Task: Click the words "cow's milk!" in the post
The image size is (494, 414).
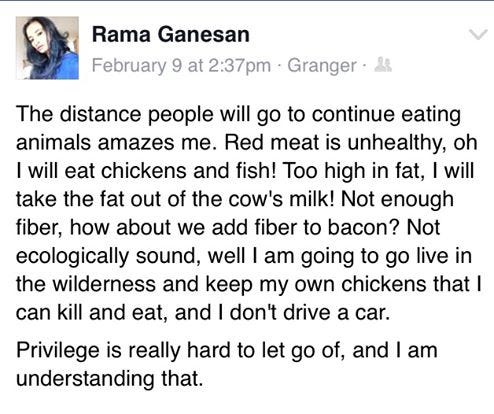Action: 281,199
